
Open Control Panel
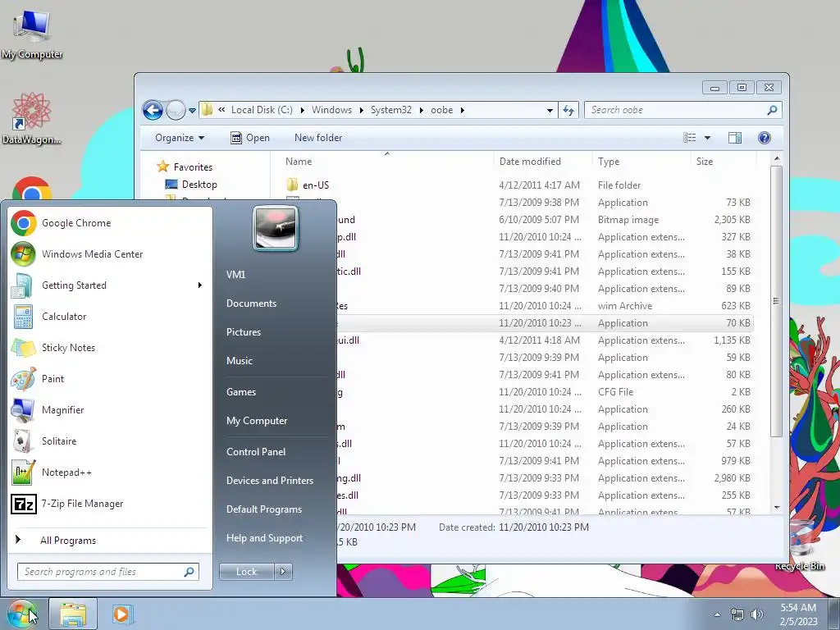[256, 452]
